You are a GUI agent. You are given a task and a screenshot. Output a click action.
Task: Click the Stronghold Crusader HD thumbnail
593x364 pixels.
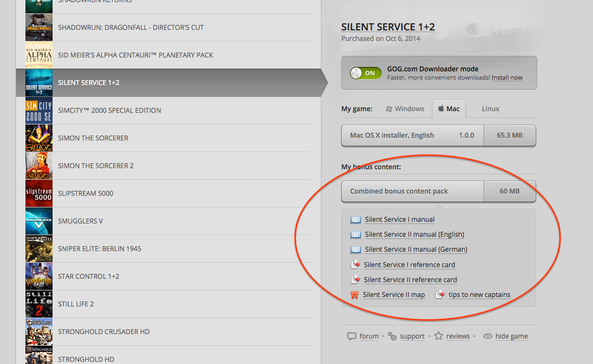39,331
